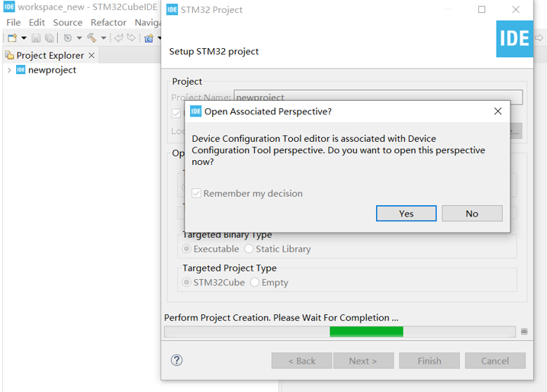Click the New wizard toolbar icon
Viewport: 547px width, 392px height.
(x=12, y=37)
